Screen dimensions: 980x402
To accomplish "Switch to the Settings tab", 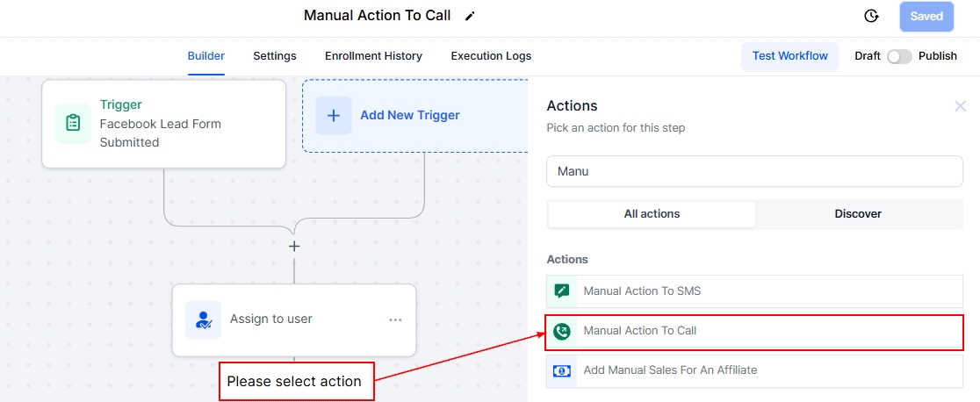I will point(275,56).
